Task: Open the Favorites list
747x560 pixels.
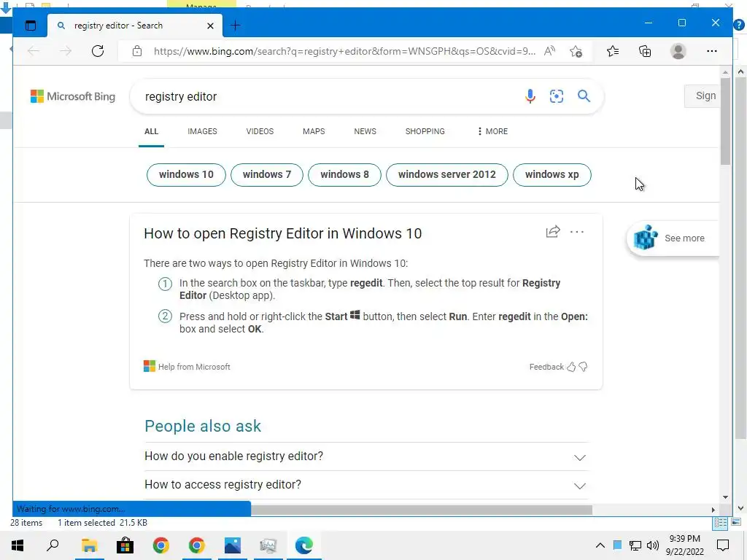Action: pyautogui.click(x=613, y=51)
